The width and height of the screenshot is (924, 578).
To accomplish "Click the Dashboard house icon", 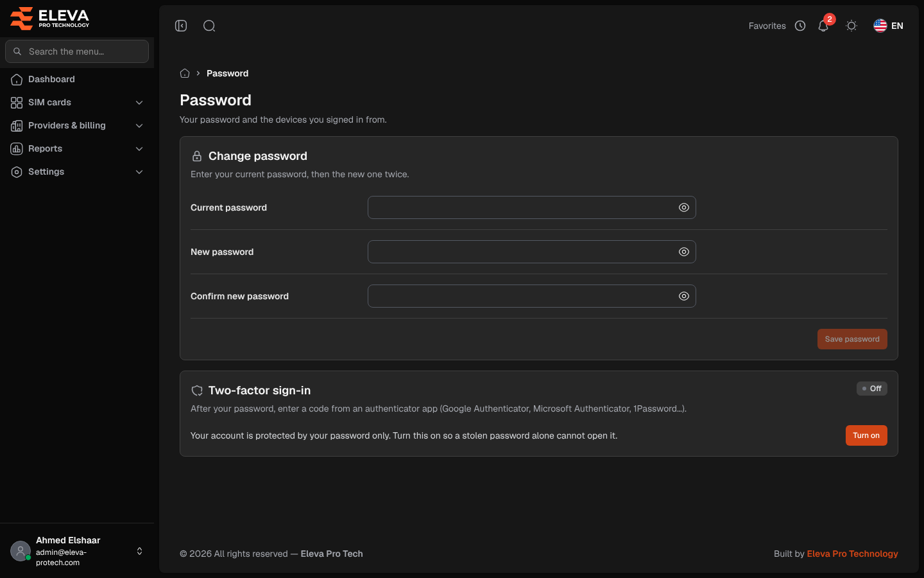I will pyautogui.click(x=17, y=79).
